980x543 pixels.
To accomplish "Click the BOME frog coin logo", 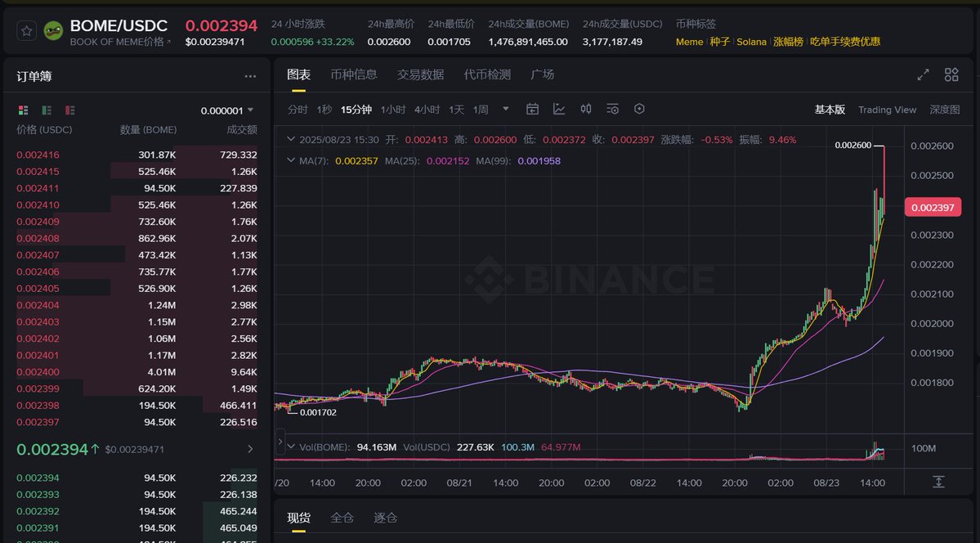I will coord(53,30).
